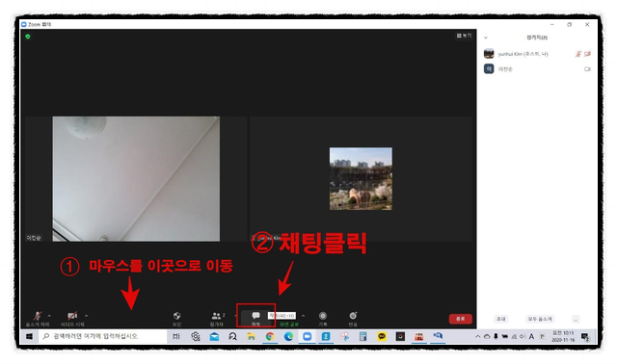Open Task View on taskbar

coord(176,336)
